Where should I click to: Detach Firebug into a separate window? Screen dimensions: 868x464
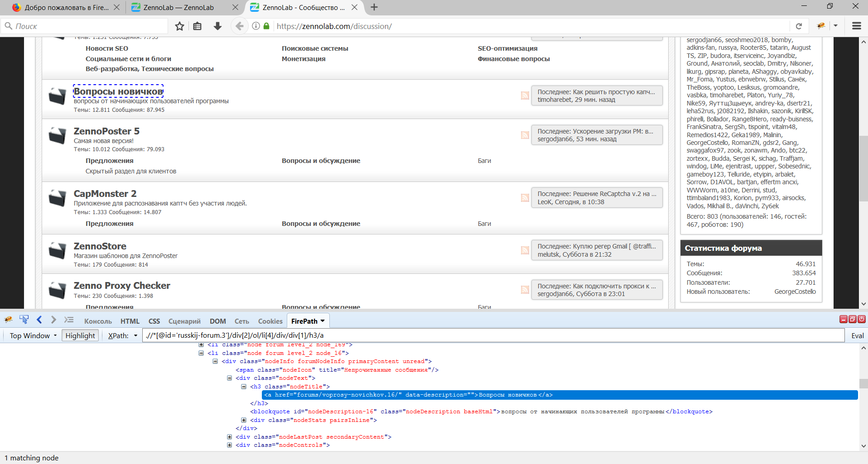point(852,319)
